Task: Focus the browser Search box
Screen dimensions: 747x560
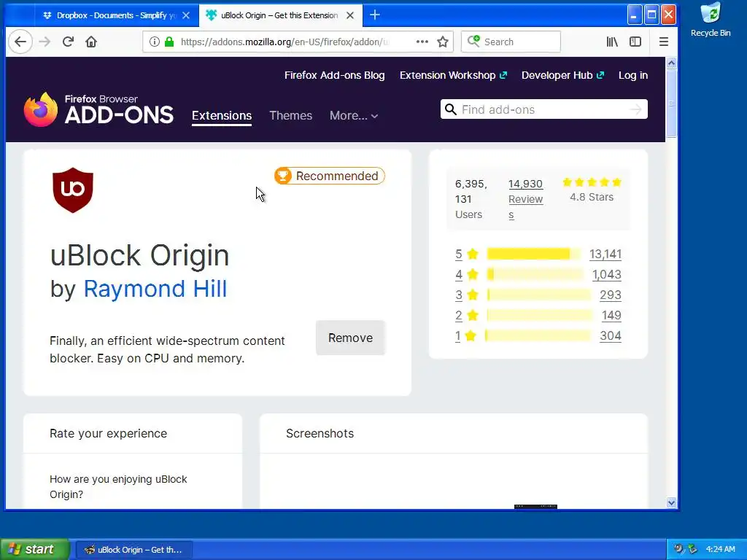Action: (x=511, y=42)
